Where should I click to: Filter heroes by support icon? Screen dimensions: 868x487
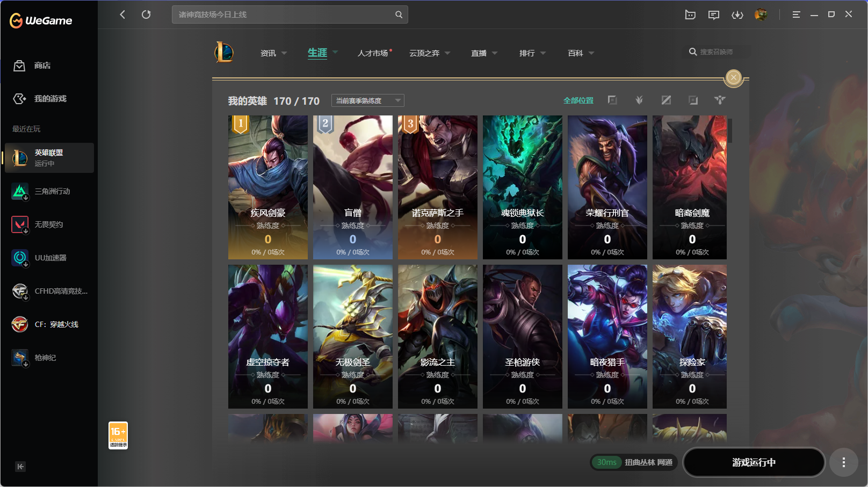tap(720, 100)
